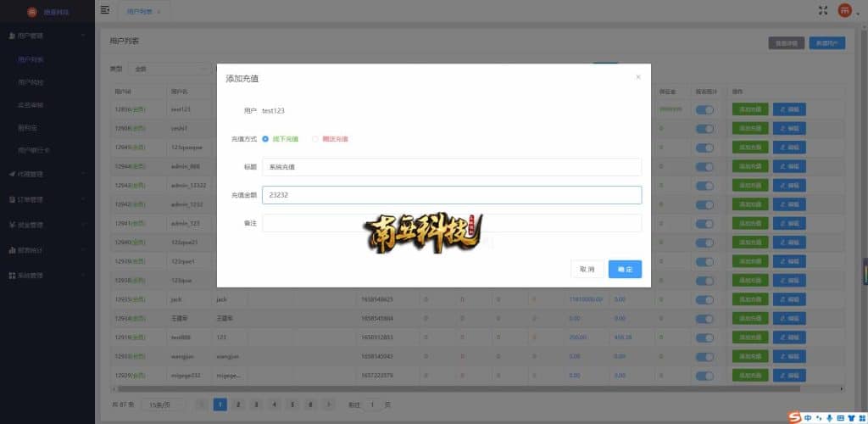Click the empty 备注 input field
This screenshot has height=424, width=868.
point(452,223)
